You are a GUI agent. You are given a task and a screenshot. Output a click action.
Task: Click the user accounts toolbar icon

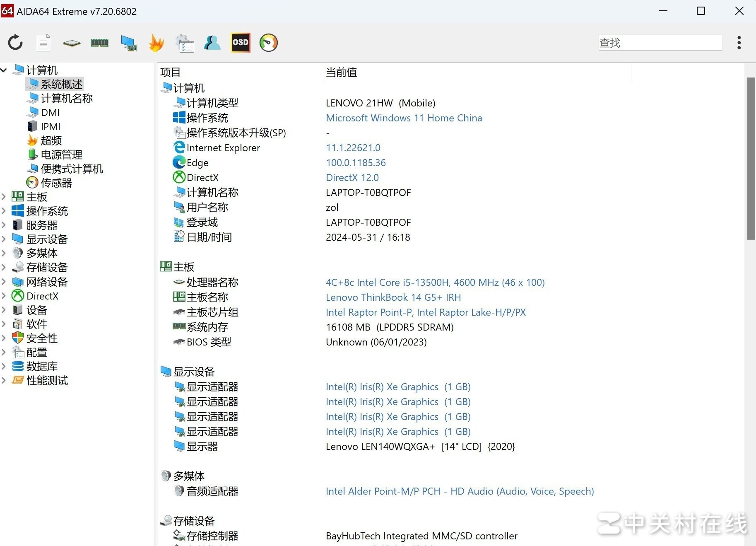(x=212, y=43)
